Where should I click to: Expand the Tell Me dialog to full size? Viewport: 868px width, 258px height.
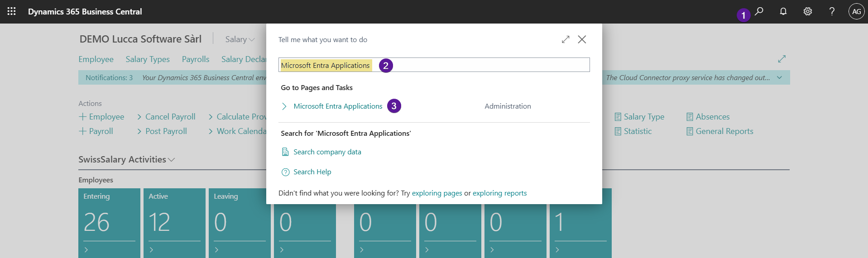click(566, 39)
